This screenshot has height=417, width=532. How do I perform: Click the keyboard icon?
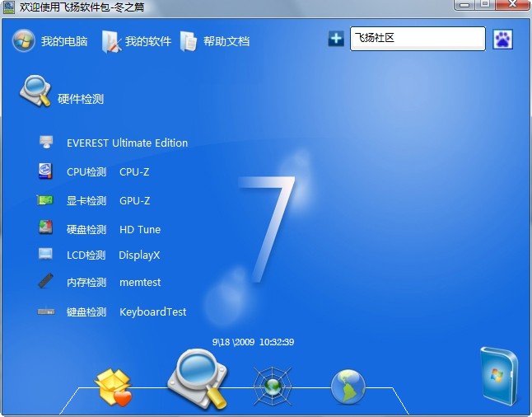coord(46,312)
